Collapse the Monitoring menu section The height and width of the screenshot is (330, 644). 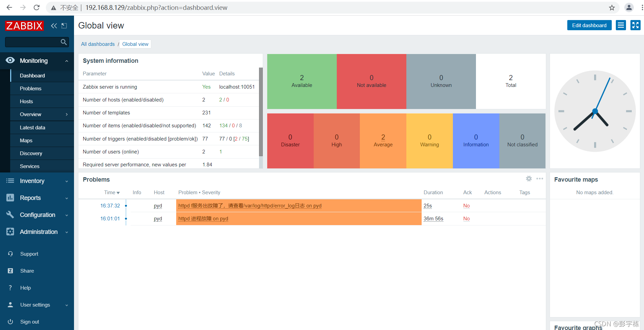coord(67,61)
